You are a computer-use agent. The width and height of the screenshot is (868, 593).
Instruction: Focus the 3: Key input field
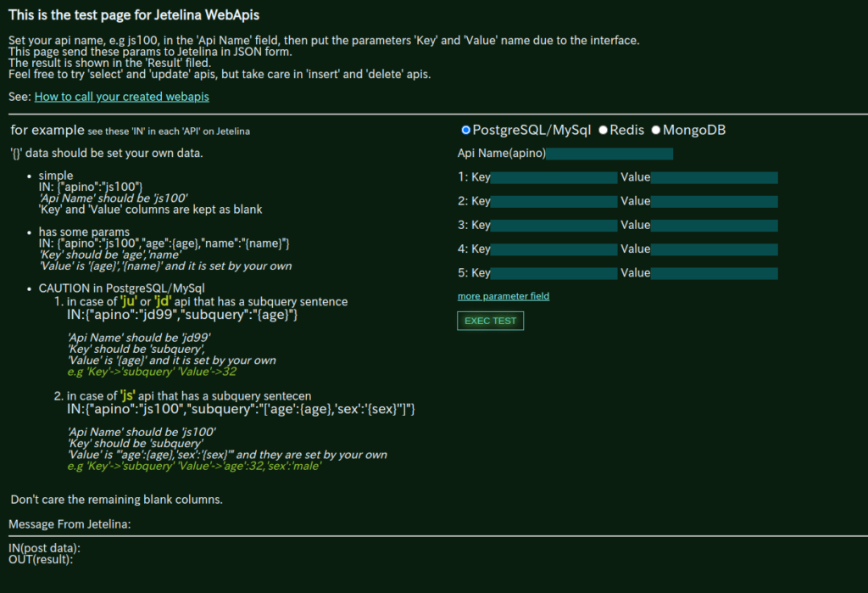click(x=554, y=225)
